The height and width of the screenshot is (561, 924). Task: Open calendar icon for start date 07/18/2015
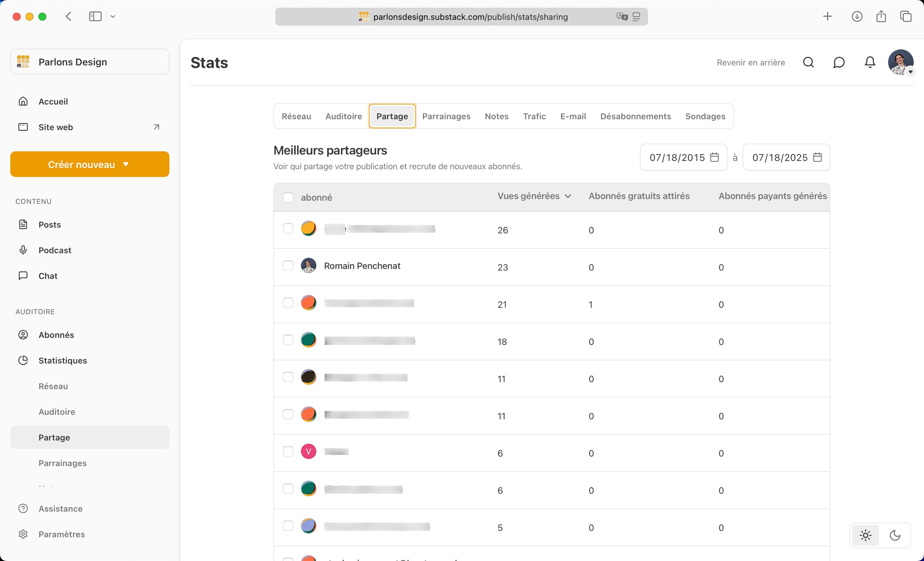coord(714,157)
